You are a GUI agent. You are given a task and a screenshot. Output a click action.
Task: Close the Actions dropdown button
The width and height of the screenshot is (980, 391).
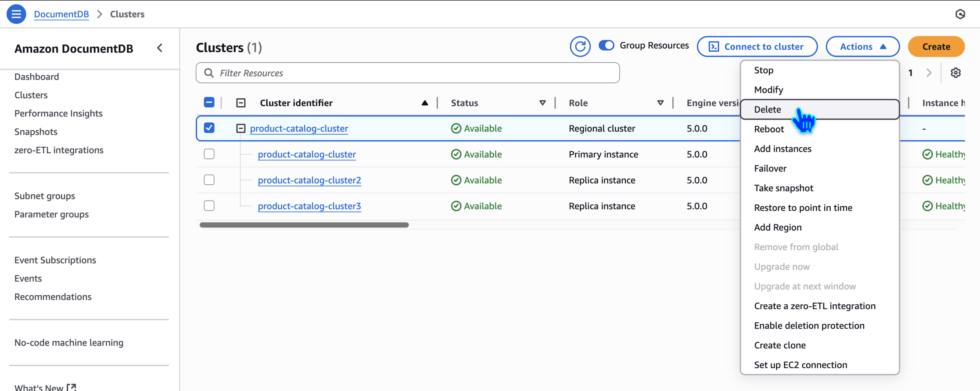[x=863, y=47]
